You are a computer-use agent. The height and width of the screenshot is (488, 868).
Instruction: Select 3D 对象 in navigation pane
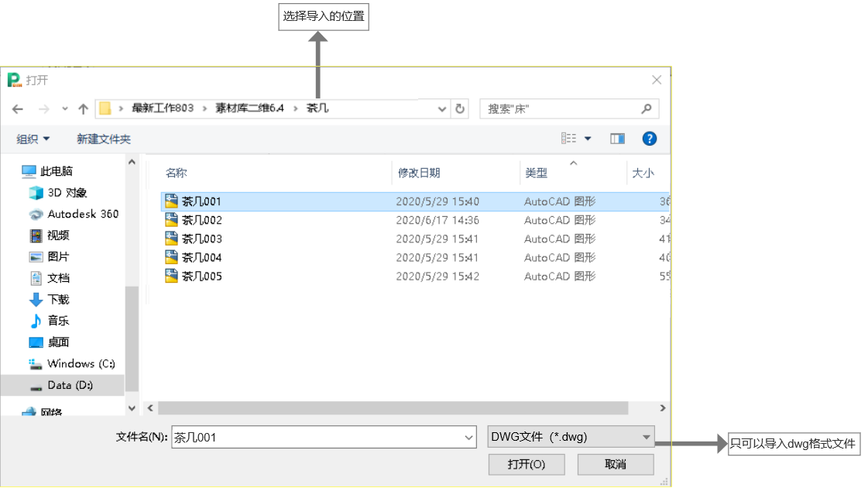[x=58, y=193]
